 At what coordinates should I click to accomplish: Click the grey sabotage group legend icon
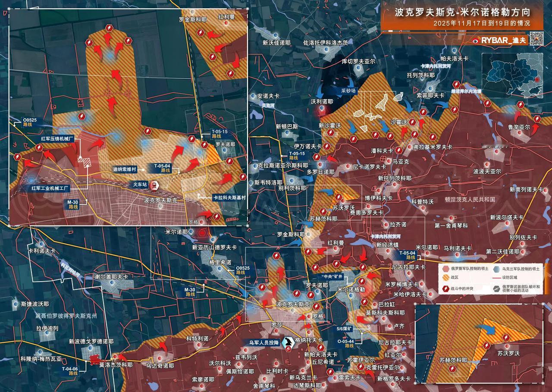(496, 289)
